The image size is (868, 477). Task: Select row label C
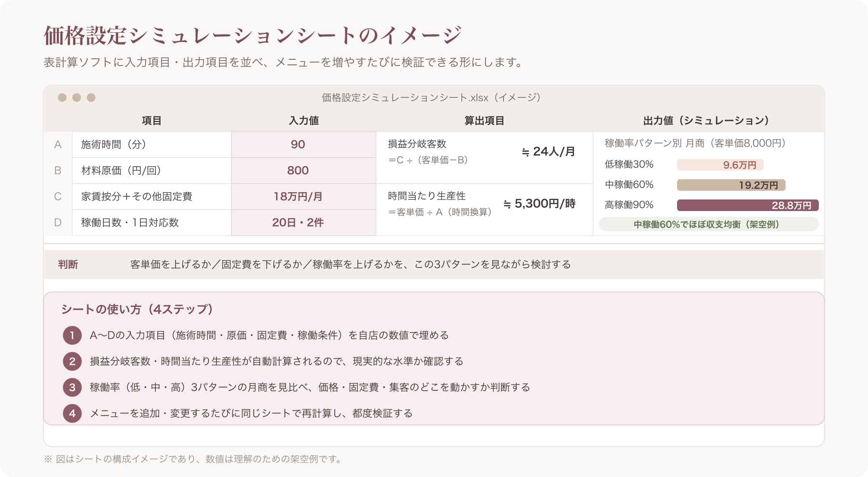click(58, 197)
